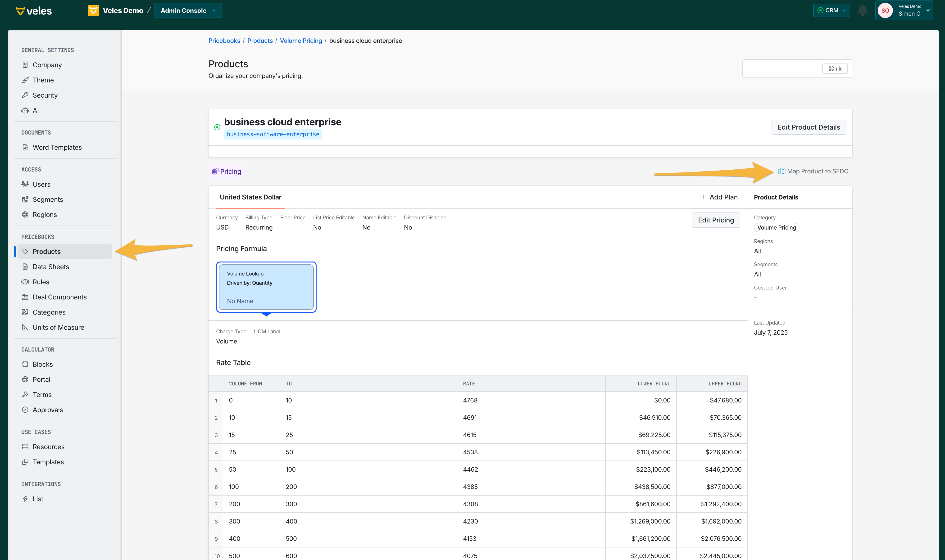Image resolution: width=945 pixels, height=560 pixels.
Task: Click the lower bound $1,661,200.00 cell
Action: point(641,539)
